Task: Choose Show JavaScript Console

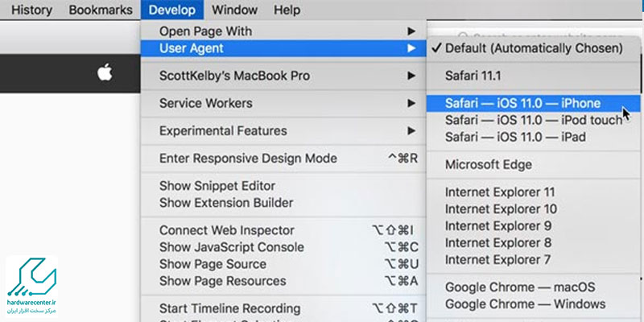Action: click(x=283, y=247)
